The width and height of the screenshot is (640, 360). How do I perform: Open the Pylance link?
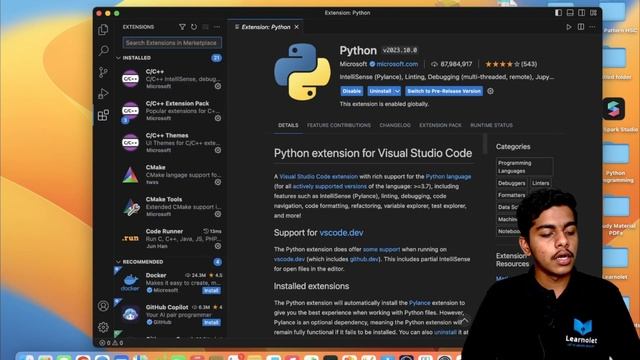pos(420,303)
